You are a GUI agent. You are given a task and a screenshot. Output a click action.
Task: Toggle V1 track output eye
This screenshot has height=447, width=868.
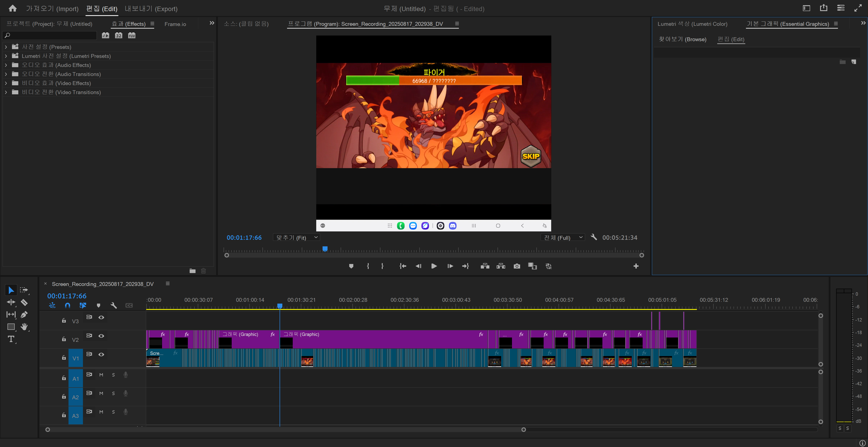[x=101, y=354]
